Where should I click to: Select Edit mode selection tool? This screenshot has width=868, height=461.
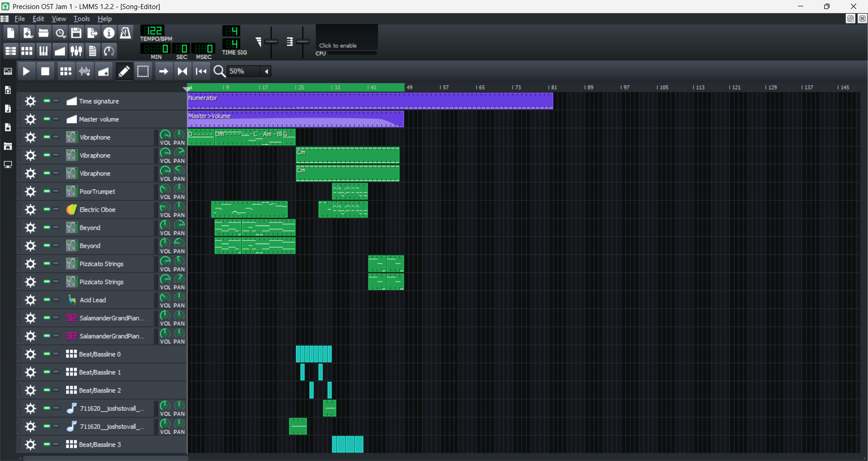143,71
